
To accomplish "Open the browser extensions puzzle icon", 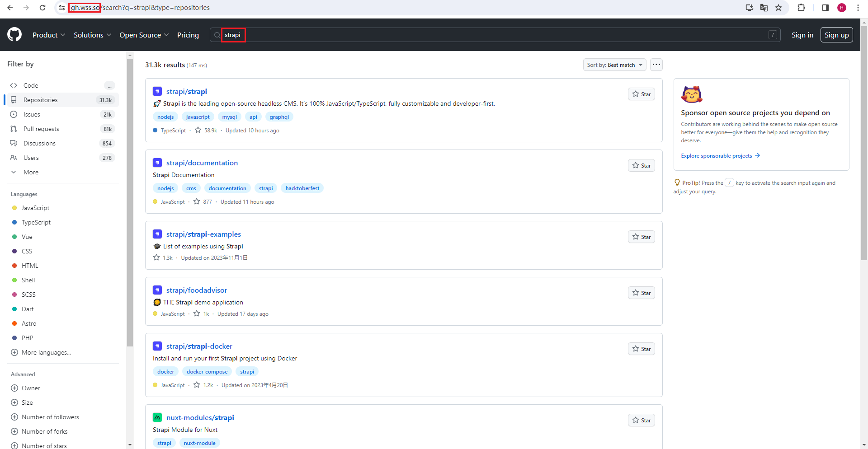I will click(x=802, y=8).
